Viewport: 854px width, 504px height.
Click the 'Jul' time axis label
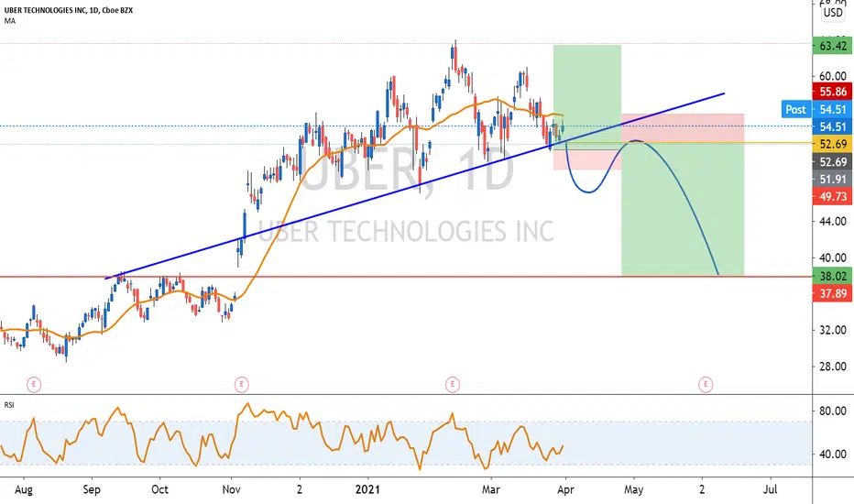point(770,490)
